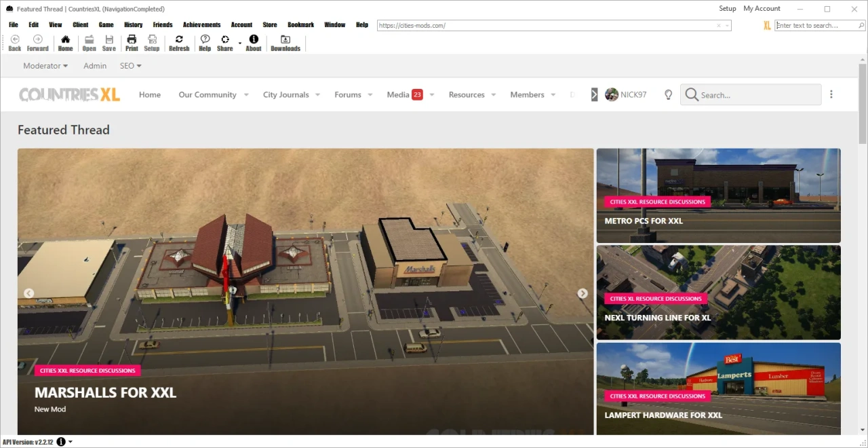
Task: Open Marshalls for XXL featured thread
Action: [105, 392]
